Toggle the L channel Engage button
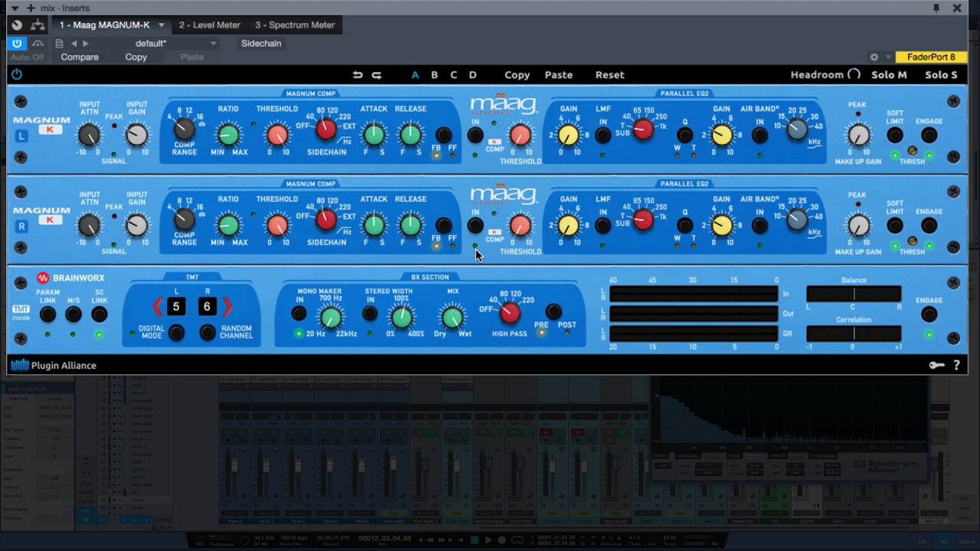The height and width of the screenshot is (551, 980). 929,135
